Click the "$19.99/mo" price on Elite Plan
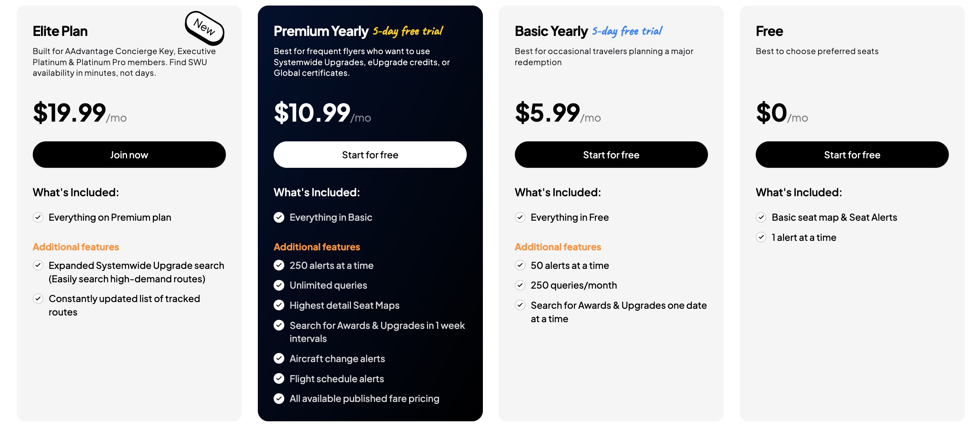 (x=79, y=113)
